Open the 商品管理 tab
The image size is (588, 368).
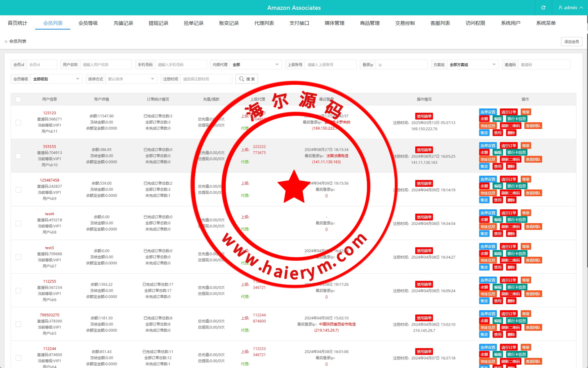click(370, 23)
